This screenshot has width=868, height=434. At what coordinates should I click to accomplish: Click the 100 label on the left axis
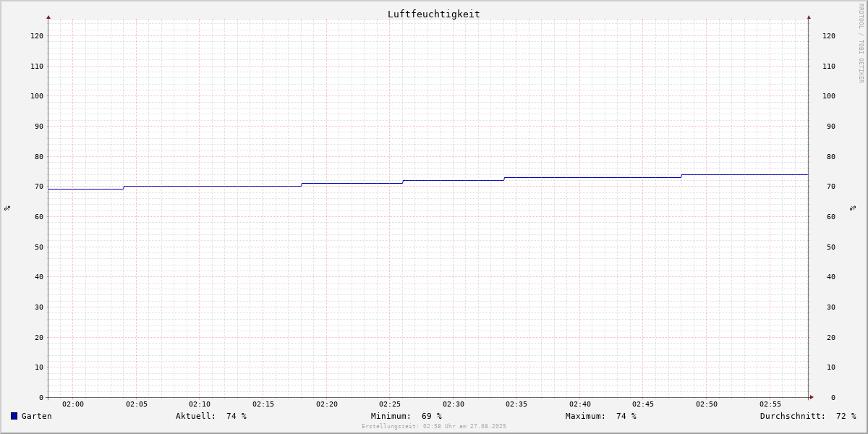point(38,96)
